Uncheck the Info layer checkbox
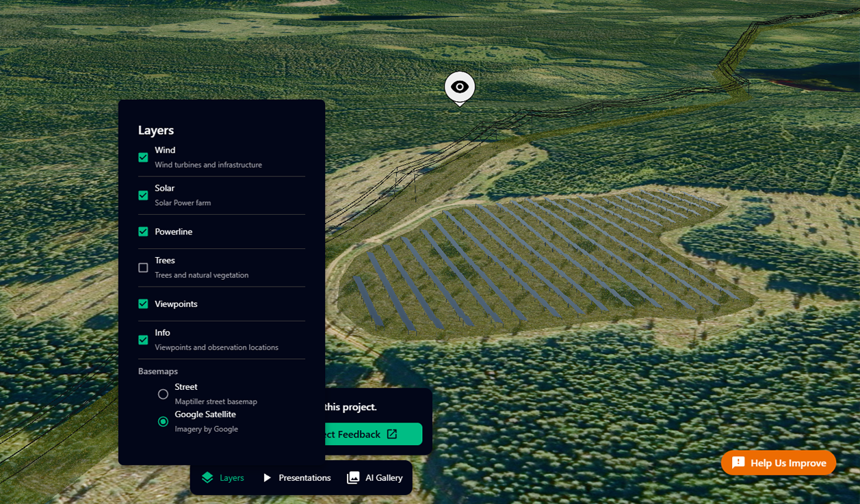Image resolution: width=860 pixels, height=504 pixels. point(143,340)
